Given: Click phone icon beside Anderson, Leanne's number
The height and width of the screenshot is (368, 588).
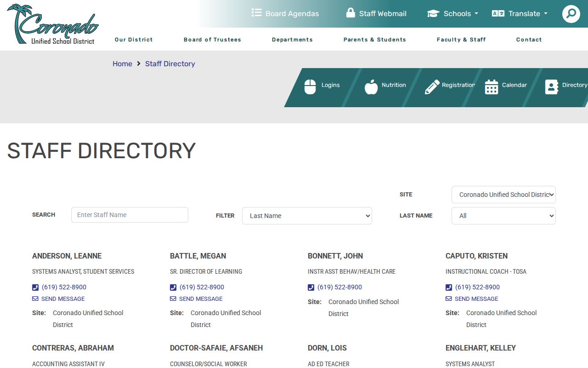Looking at the screenshot, I should coord(35,287).
